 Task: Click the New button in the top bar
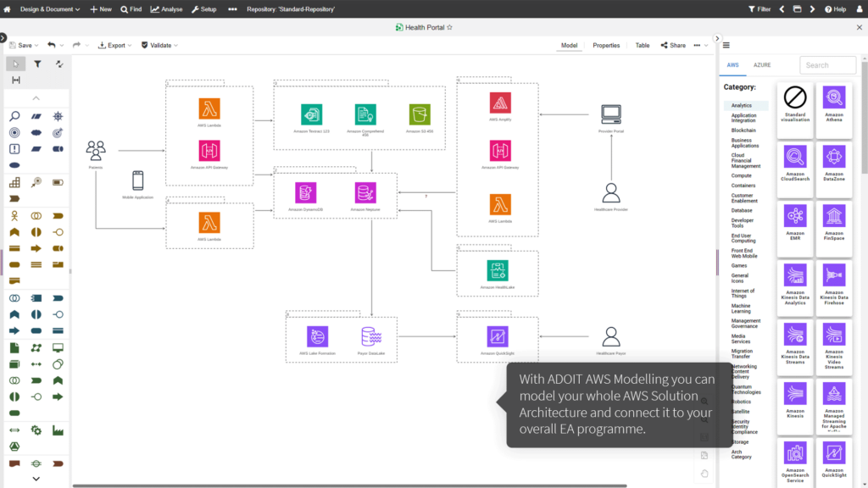coord(101,8)
